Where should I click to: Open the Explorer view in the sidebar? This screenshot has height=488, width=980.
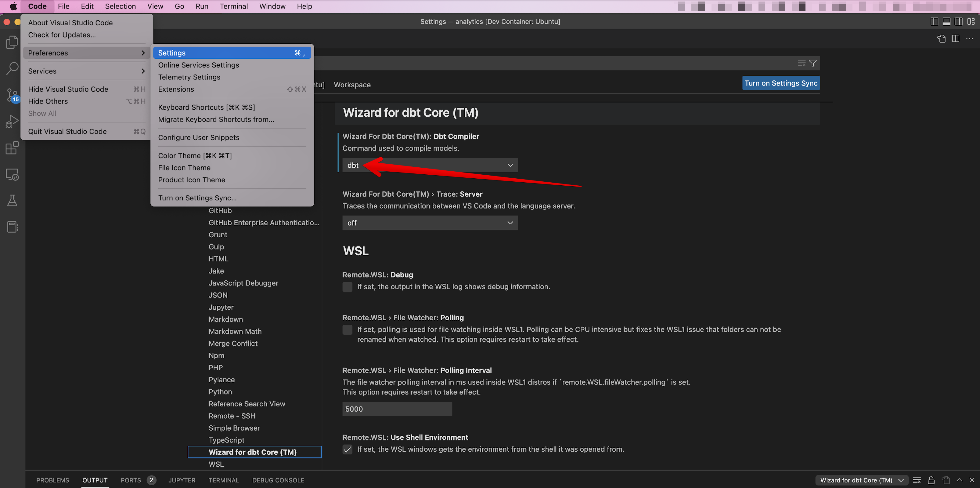click(12, 42)
